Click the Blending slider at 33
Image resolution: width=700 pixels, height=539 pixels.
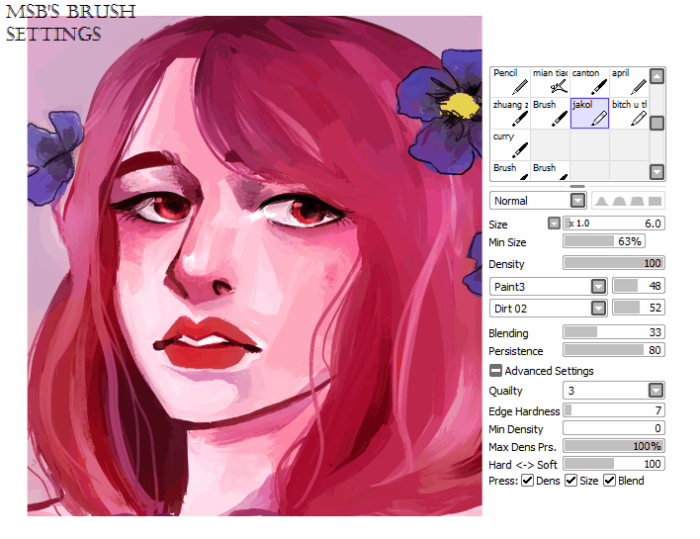(x=614, y=332)
